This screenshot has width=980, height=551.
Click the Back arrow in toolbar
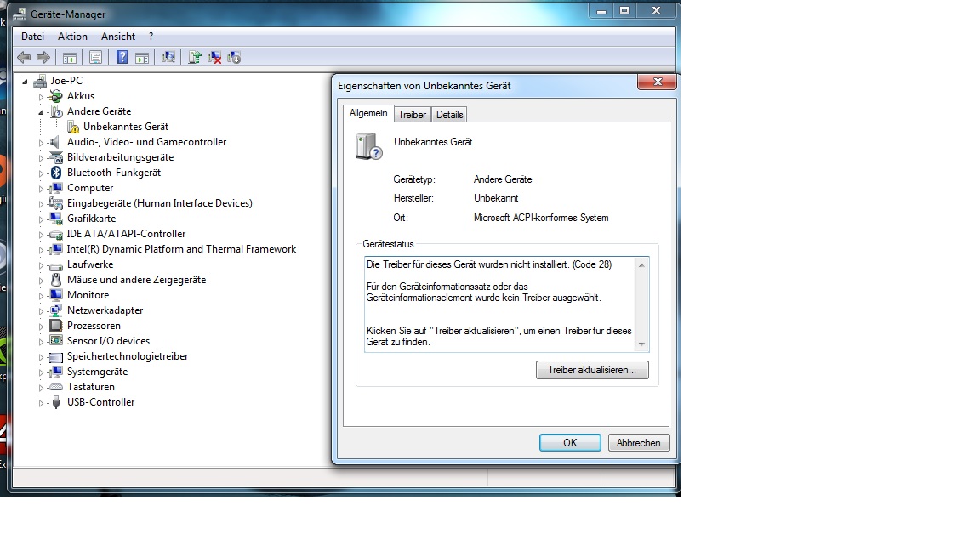point(24,58)
